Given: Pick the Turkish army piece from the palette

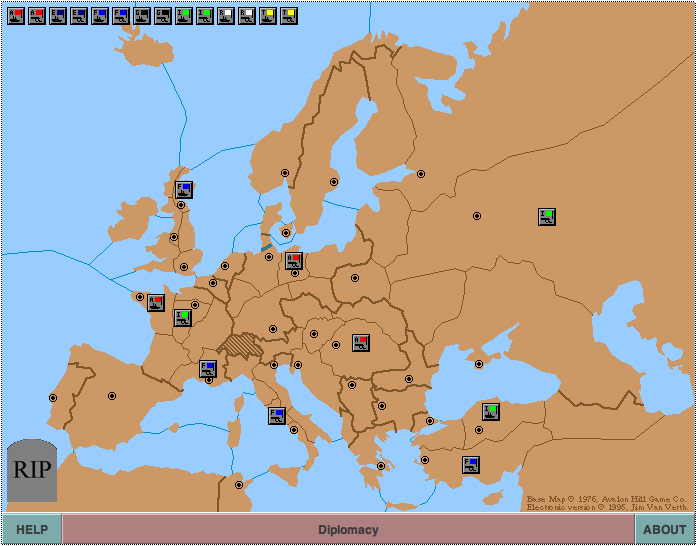Looking at the screenshot, I should pos(289,16).
